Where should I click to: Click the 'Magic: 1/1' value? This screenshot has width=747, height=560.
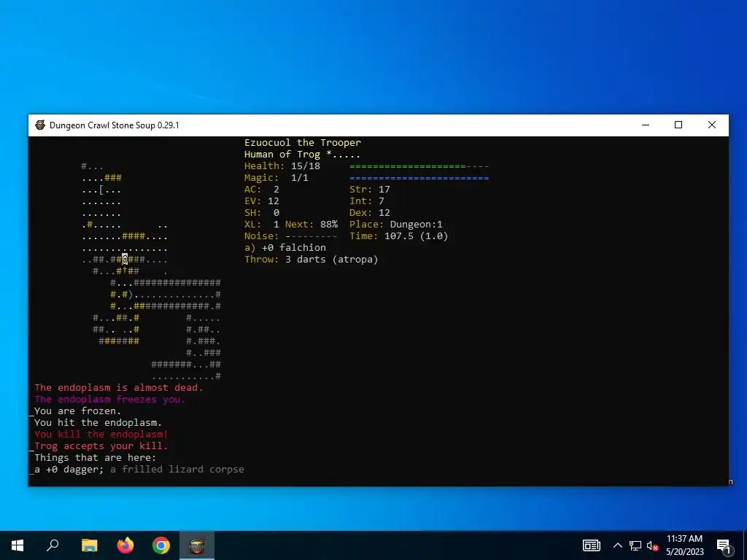coord(276,178)
